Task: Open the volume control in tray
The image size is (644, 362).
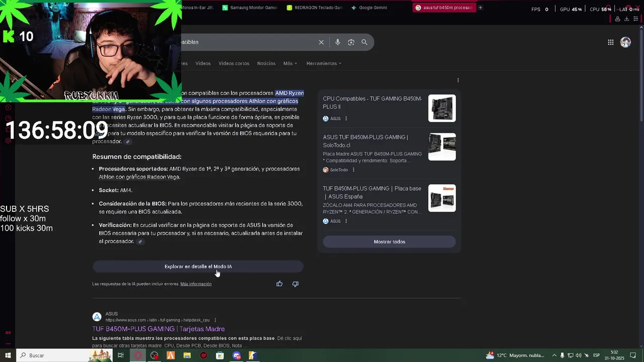Action: (578, 355)
